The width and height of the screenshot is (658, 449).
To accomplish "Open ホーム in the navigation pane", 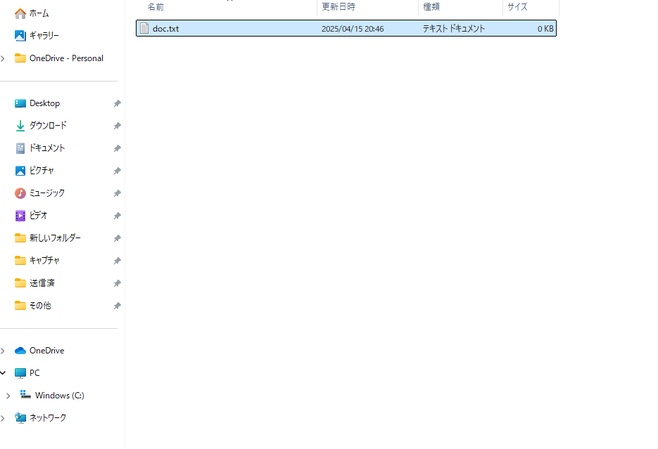I will (x=39, y=13).
